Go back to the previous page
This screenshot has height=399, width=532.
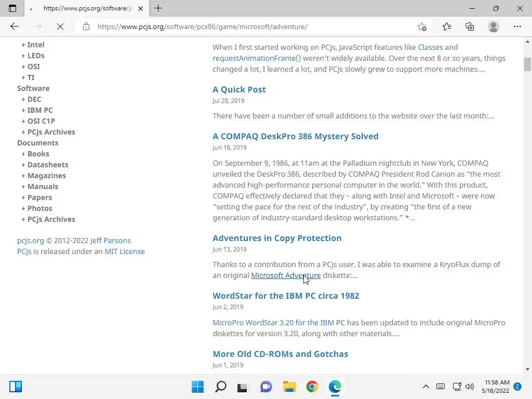[14, 26]
